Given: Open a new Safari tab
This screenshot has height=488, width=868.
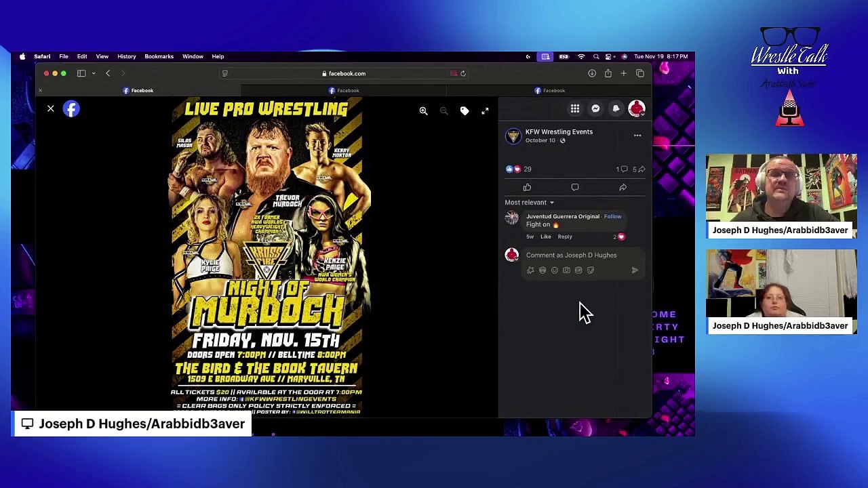Looking at the screenshot, I should tap(623, 73).
